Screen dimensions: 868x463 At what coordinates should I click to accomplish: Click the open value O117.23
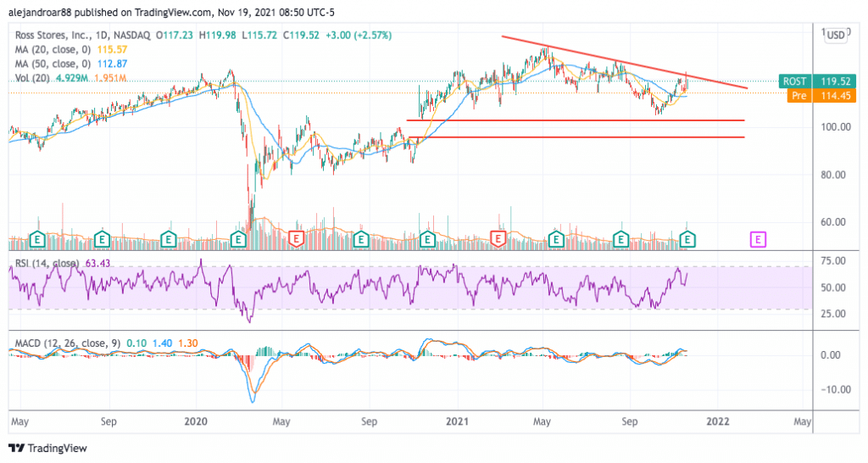[x=175, y=35]
